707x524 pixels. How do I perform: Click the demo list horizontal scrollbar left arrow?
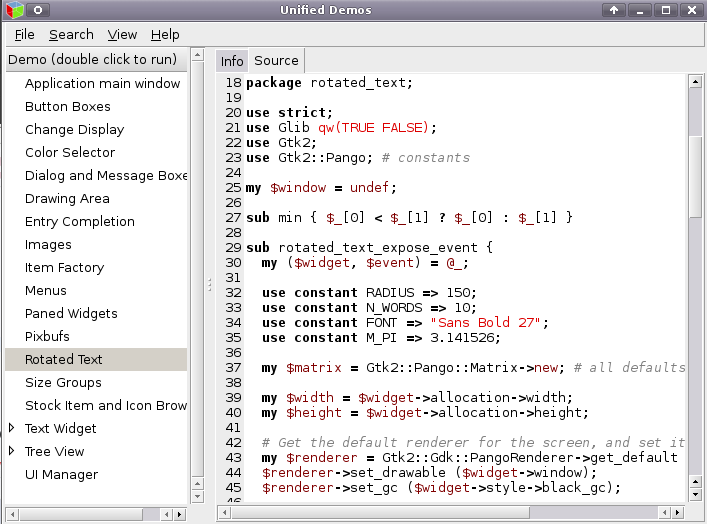pos(12,514)
